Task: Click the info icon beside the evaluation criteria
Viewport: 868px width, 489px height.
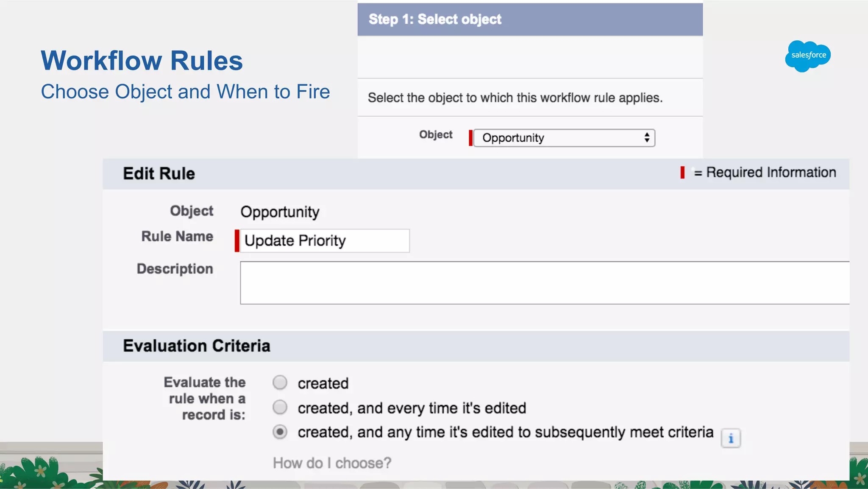Action: (731, 439)
